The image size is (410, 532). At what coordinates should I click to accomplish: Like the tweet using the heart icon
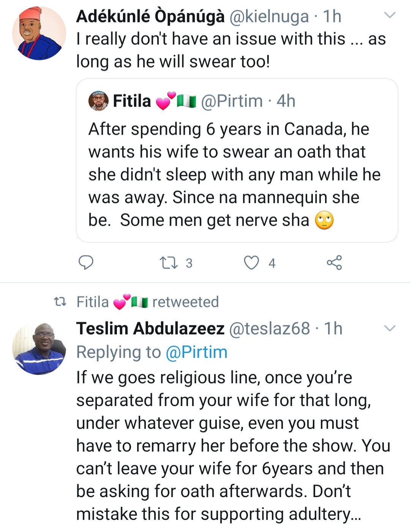point(251,263)
